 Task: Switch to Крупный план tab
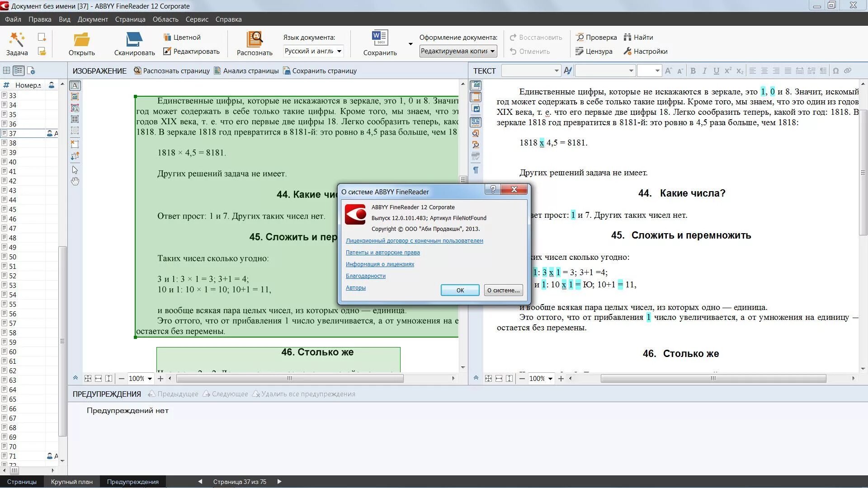point(71,482)
